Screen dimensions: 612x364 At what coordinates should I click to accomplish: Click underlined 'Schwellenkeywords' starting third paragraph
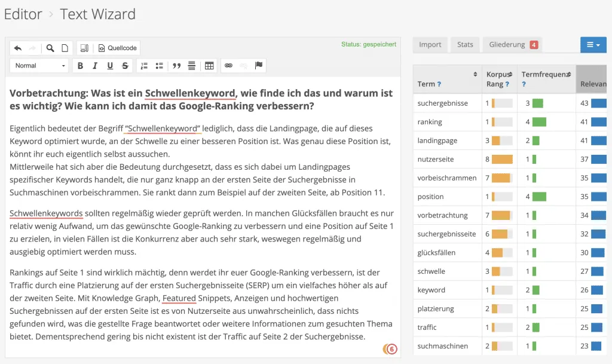[46, 213]
